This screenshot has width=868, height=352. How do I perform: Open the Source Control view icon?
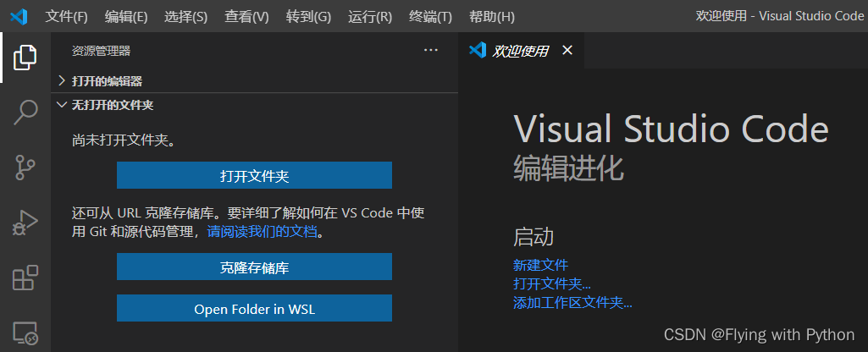(25, 168)
